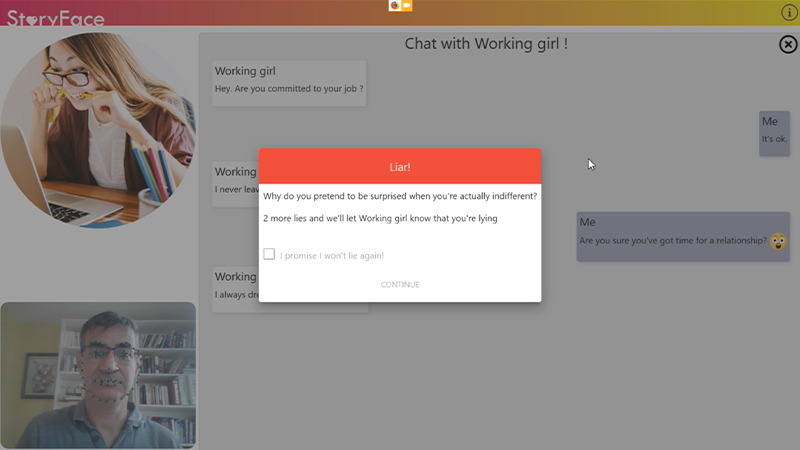This screenshot has height=450, width=800.
Task: Click the 'I promise I won't lie again!' label
Action: 332,256
